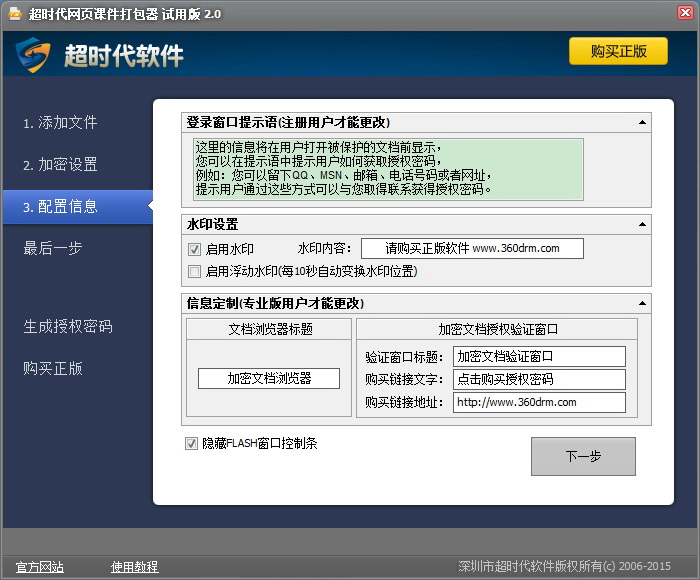Uncheck 隐藏FLASH窗口控制条 checkbox

tap(191, 443)
